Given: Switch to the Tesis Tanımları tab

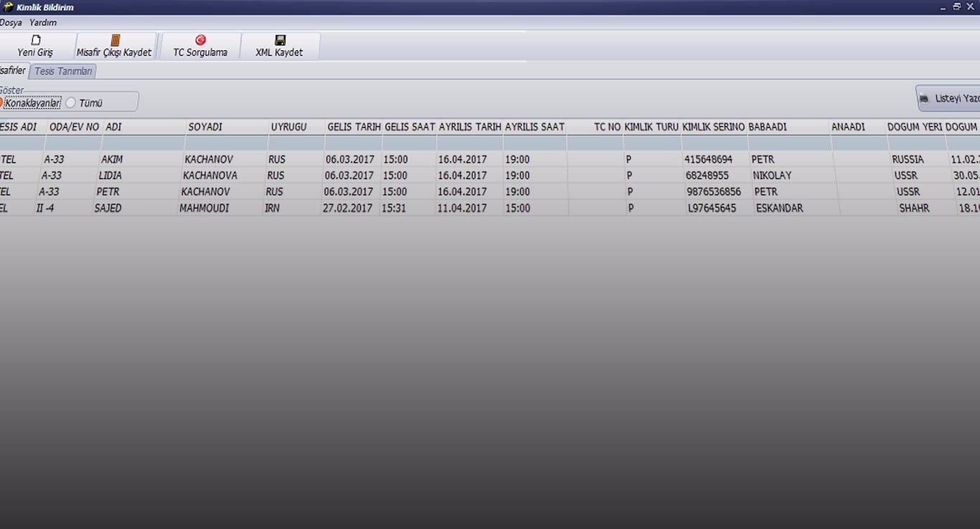Looking at the screenshot, I should coord(63,72).
